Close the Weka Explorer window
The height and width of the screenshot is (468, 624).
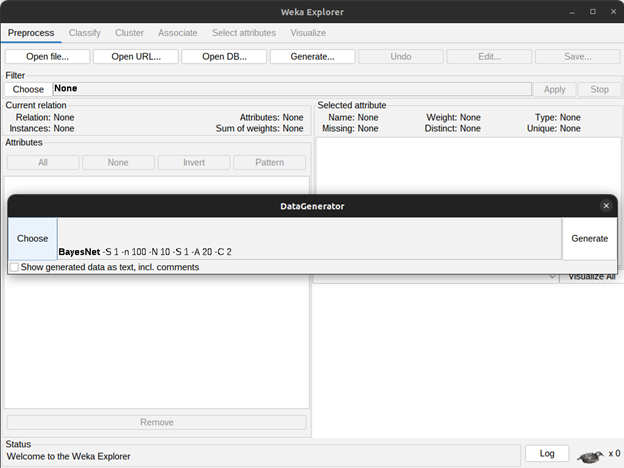click(613, 12)
